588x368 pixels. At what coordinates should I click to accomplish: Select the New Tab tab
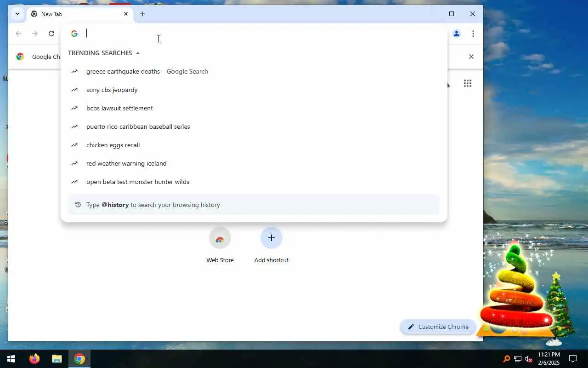click(x=79, y=14)
